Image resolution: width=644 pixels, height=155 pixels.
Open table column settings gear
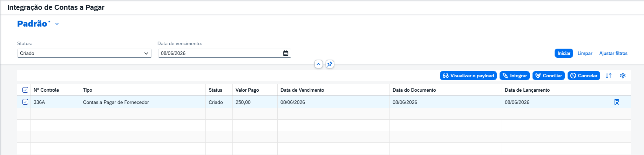pyautogui.click(x=623, y=76)
